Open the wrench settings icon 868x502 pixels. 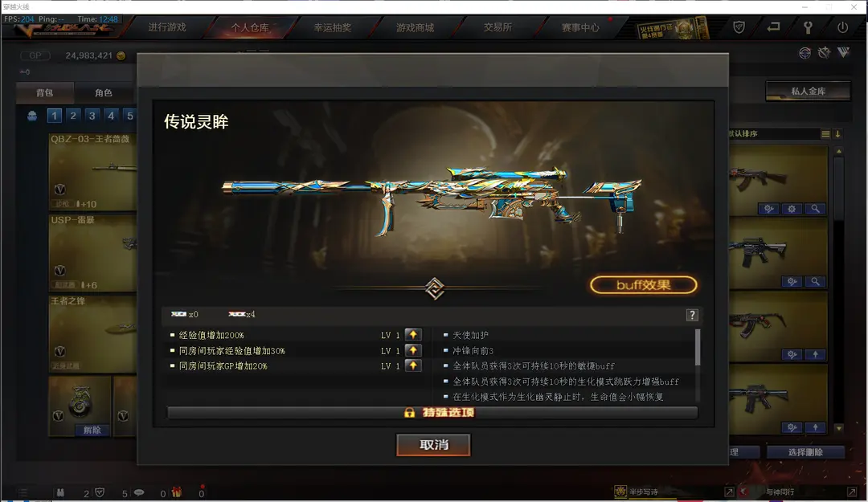tap(808, 27)
